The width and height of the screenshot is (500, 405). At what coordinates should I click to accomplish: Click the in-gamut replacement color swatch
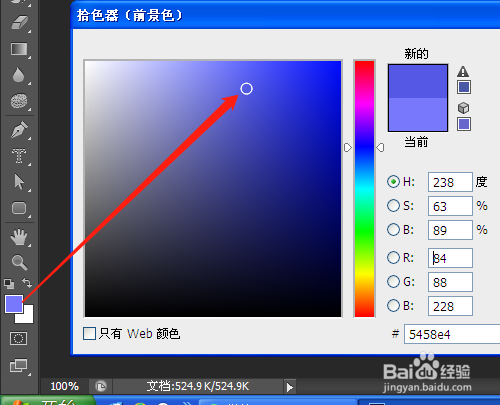pyautogui.click(x=464, y=87)
